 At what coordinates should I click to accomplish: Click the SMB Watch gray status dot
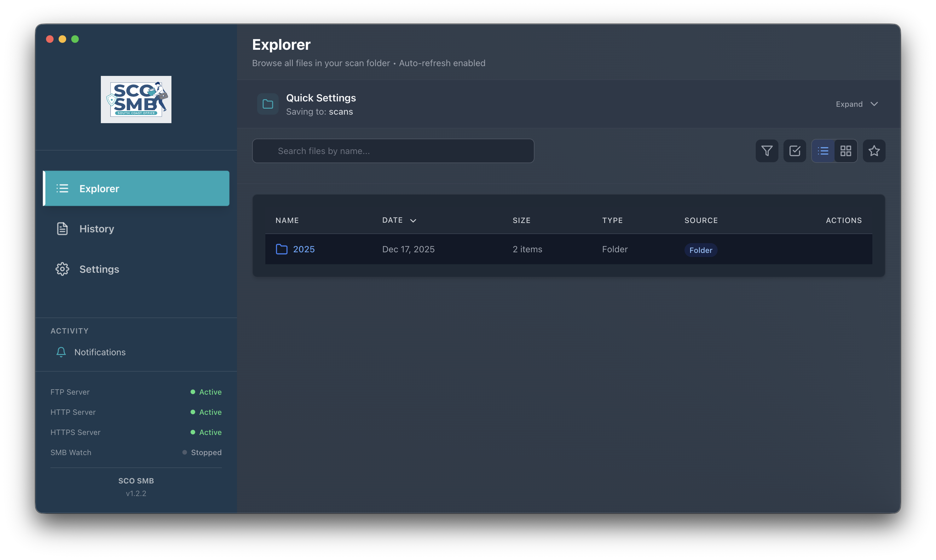(x=185, y=453)
